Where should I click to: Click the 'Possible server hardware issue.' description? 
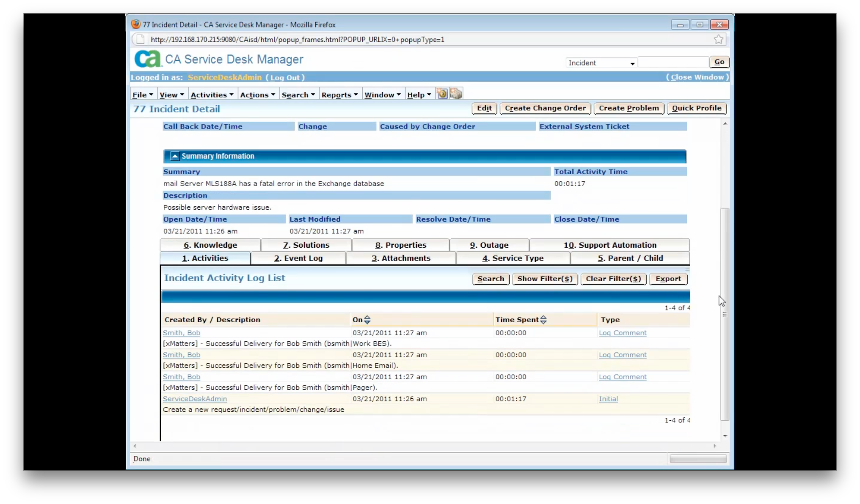(217, 207)
